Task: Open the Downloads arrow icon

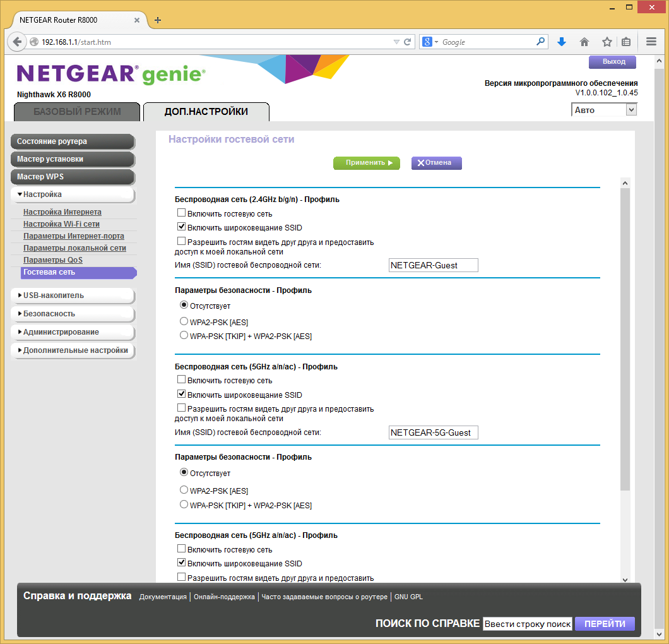Action: point(562,42)
